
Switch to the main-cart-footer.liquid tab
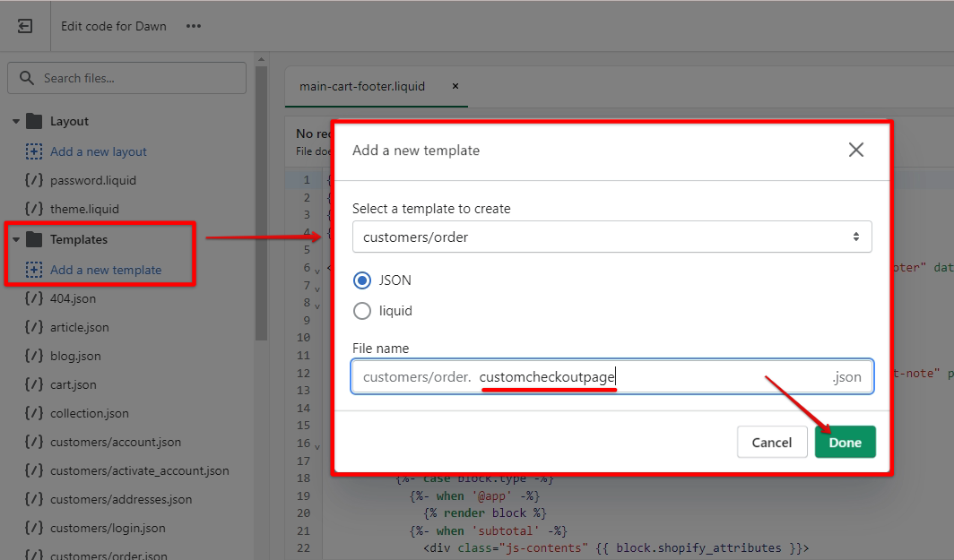point(362,87)
